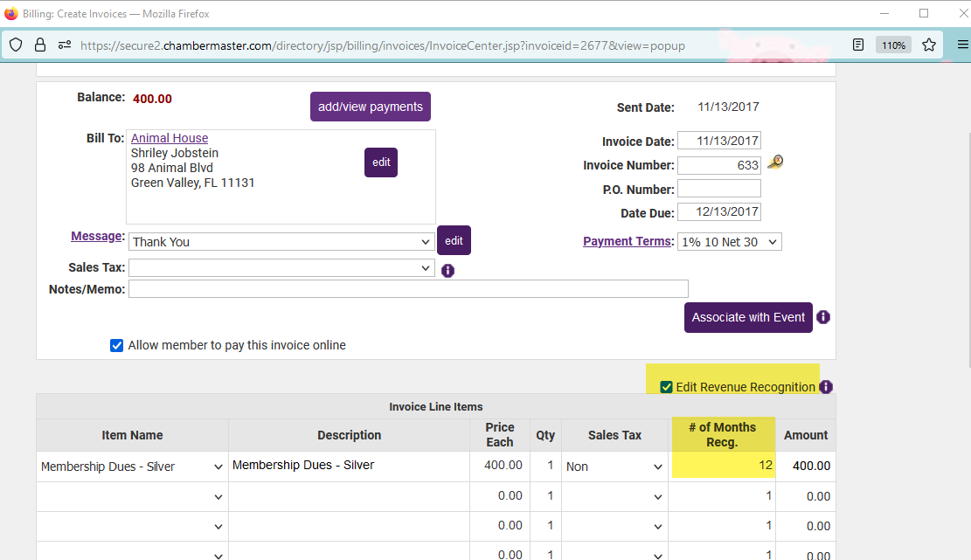Open the Payment Terms dropdown
The width and height of the screenshot is (971, 560).
(729, 242)
